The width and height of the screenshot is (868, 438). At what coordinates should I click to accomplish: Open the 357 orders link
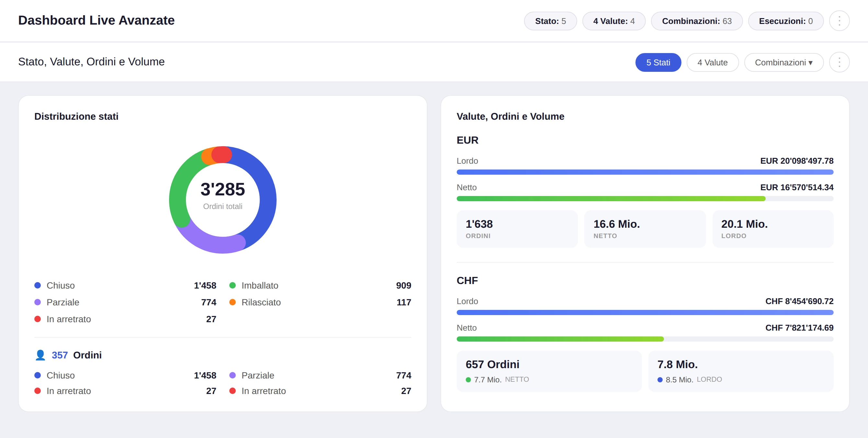[60, 355]
